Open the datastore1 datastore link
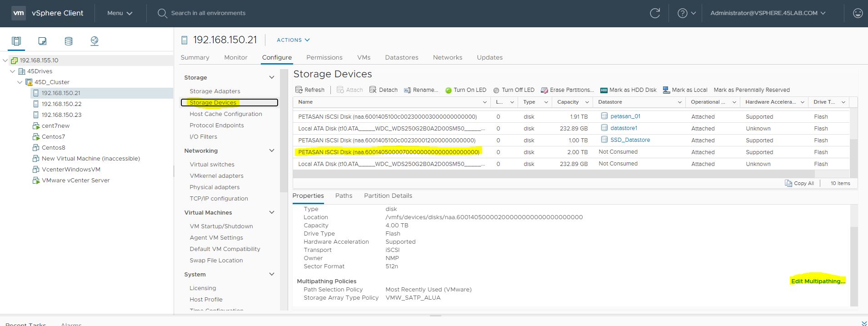Screen dimensions: 868x326 click(x=624, y=128)
